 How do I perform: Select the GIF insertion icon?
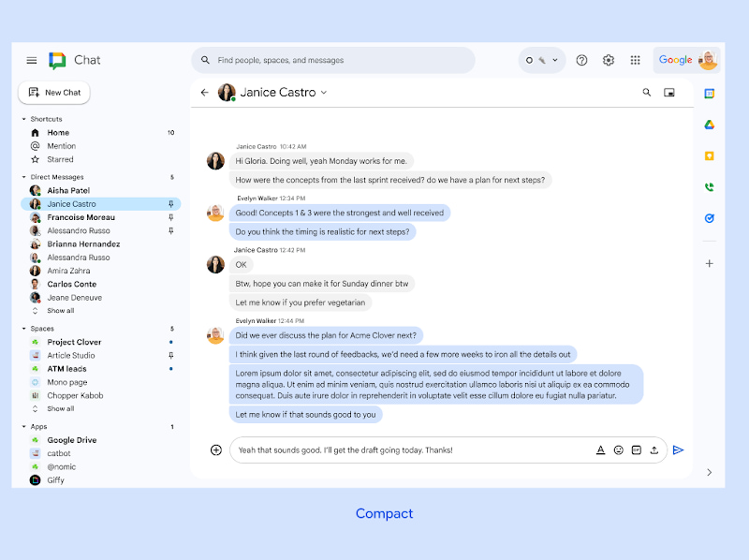[636, 449]
